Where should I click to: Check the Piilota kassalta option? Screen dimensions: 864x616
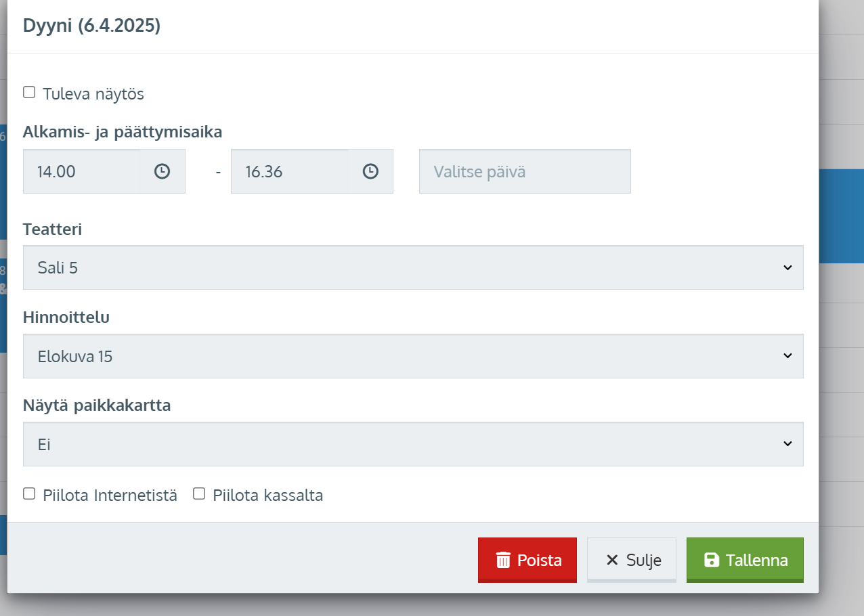point(199,494)
